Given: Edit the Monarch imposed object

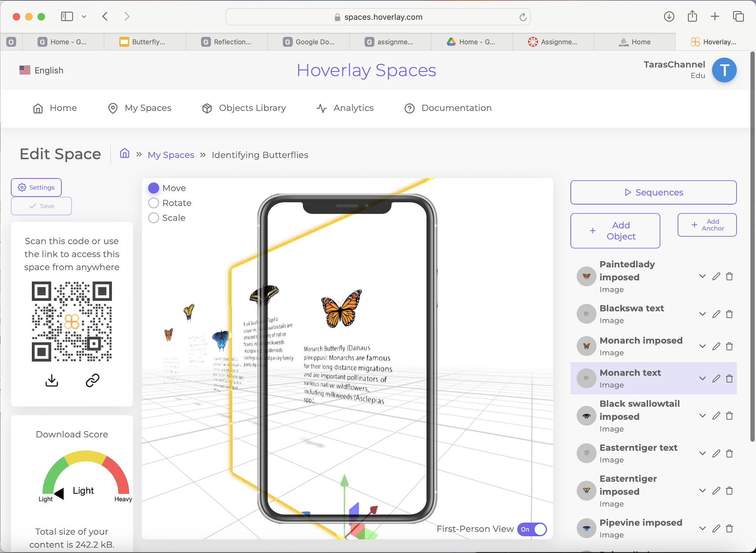Looking at the screenshot, I should coord(716,346).
